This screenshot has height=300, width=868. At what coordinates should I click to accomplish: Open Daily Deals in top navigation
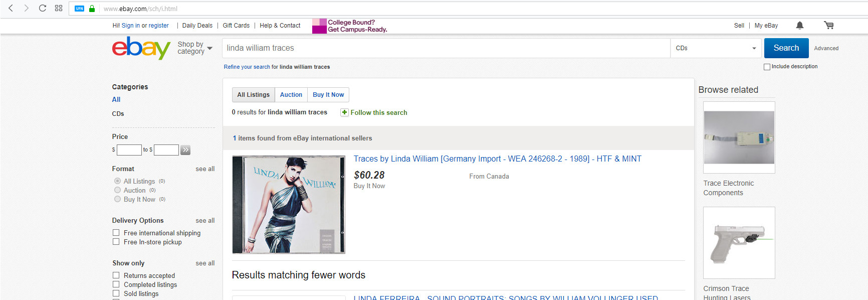coord(197,26)
